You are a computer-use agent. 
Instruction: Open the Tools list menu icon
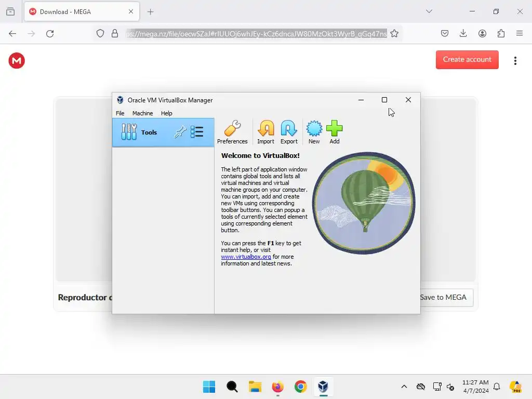tap(197, 132)
